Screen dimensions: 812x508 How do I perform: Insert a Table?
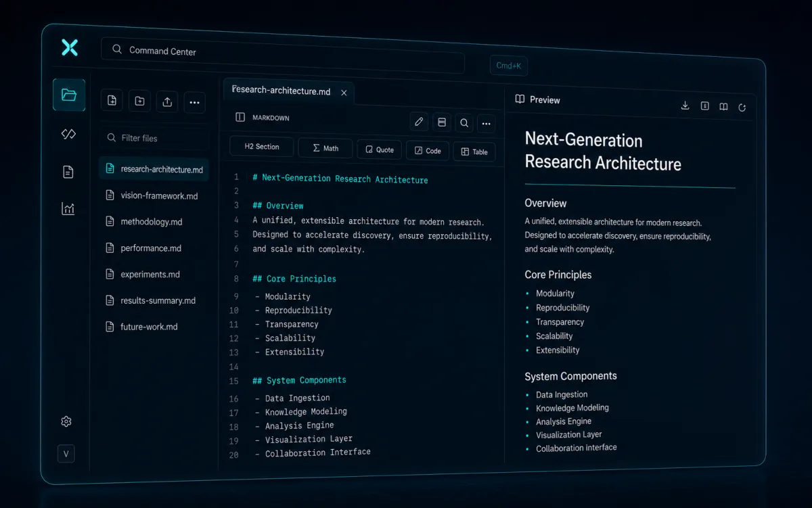coord(474,152)
